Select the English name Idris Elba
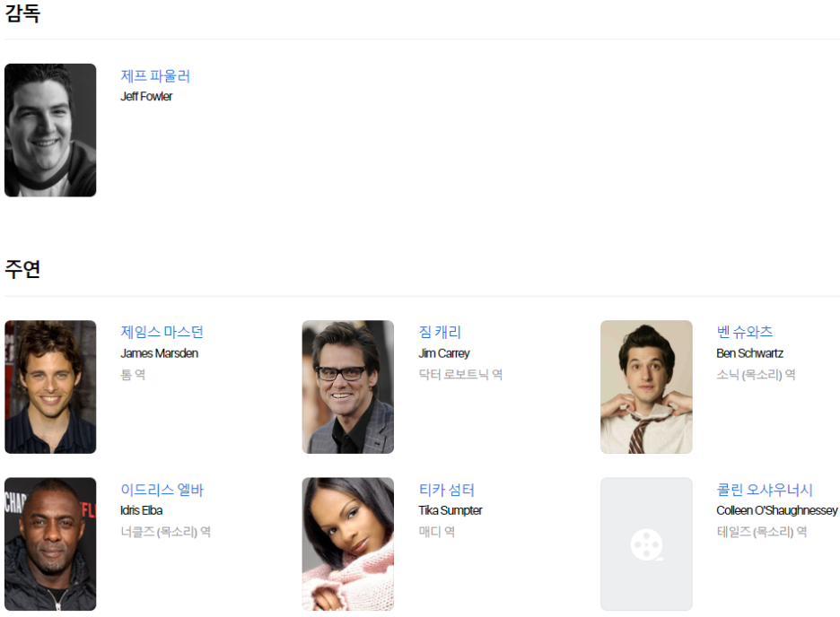Image resolution: width=840 pixels, height=617 pixels. [x=142, y=510]
